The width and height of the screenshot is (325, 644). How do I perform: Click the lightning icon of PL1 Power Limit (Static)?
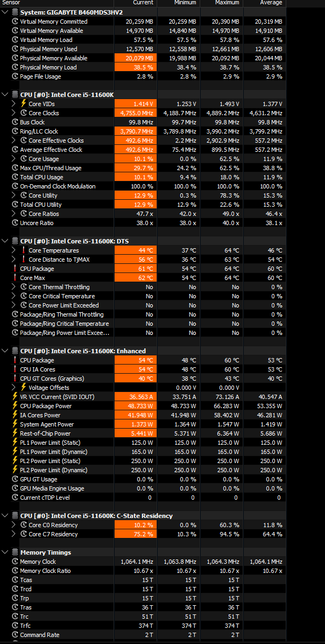coord(15,442)
